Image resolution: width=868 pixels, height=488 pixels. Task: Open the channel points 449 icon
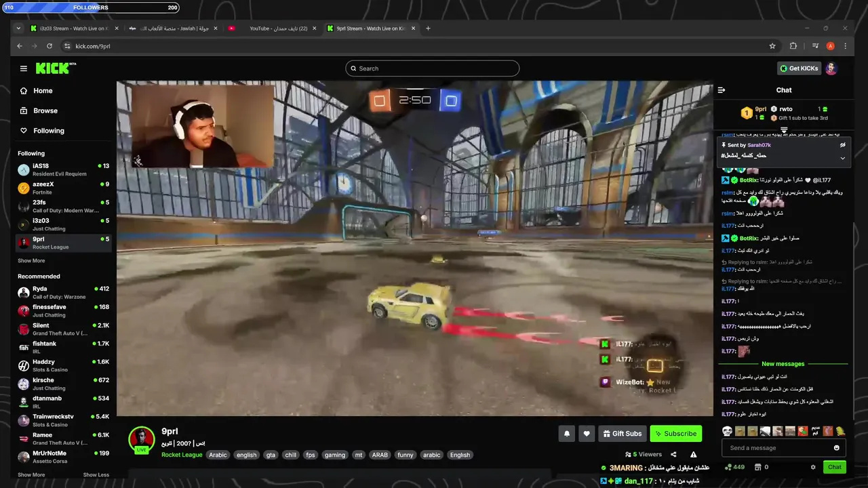(x=734, y=467)
